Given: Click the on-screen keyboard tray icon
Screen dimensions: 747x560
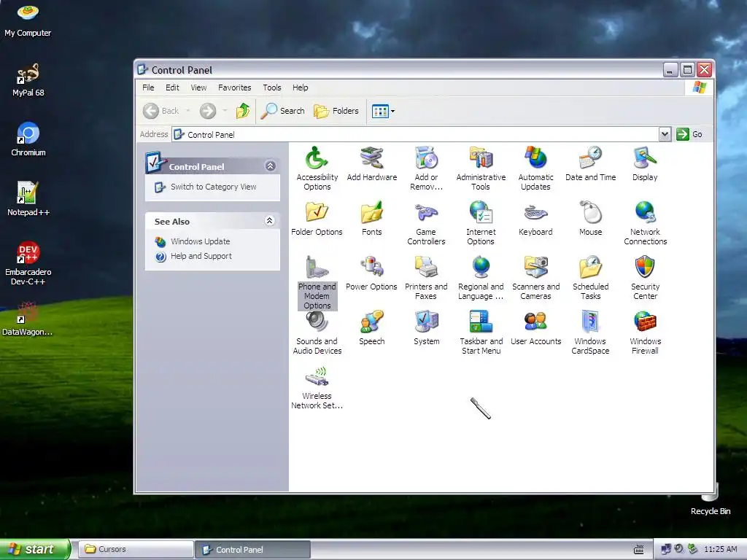Looking at the screenshot, I should (x=639, y=550).
